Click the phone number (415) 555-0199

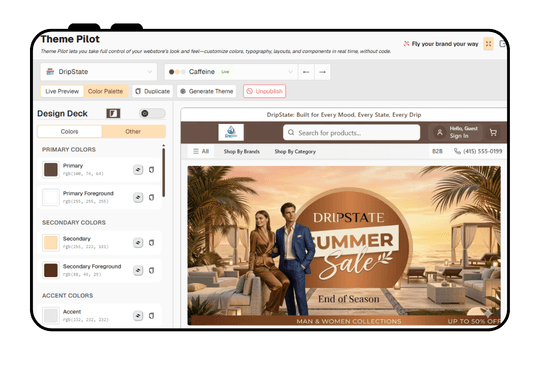(x=482, y=151)
